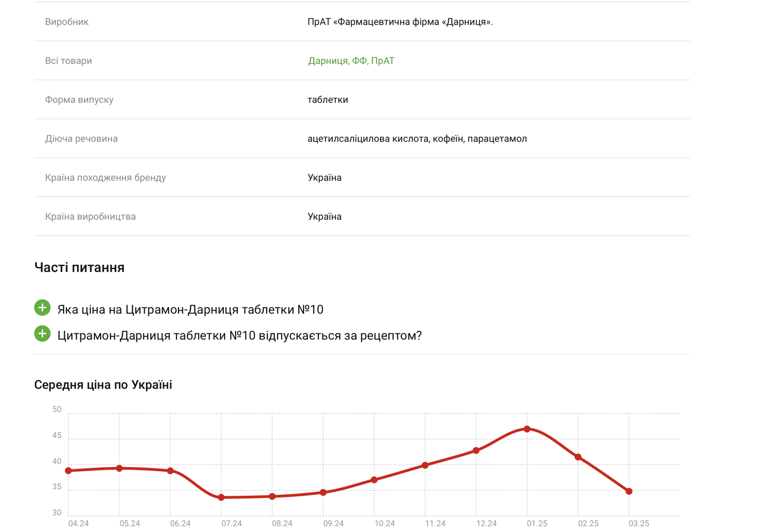This screenshot has height=532, width=776.
Task: Select the 05.24 data point on the chart
Action: coord(120,468)
